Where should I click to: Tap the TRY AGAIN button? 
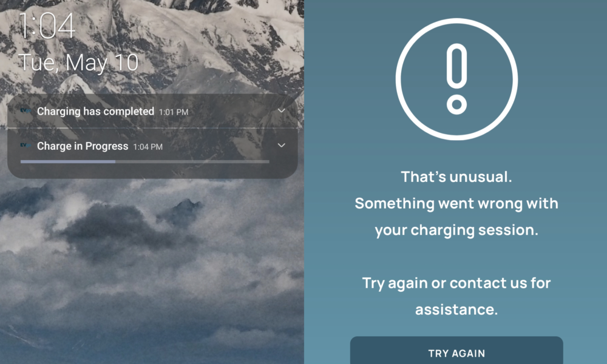(456, 351)
